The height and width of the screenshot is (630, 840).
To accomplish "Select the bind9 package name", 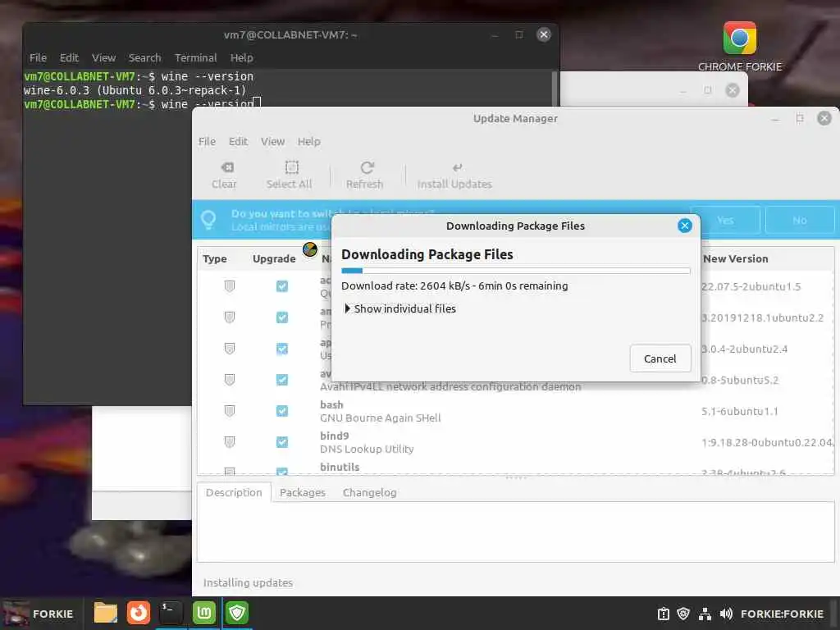I will pos(335,436).
